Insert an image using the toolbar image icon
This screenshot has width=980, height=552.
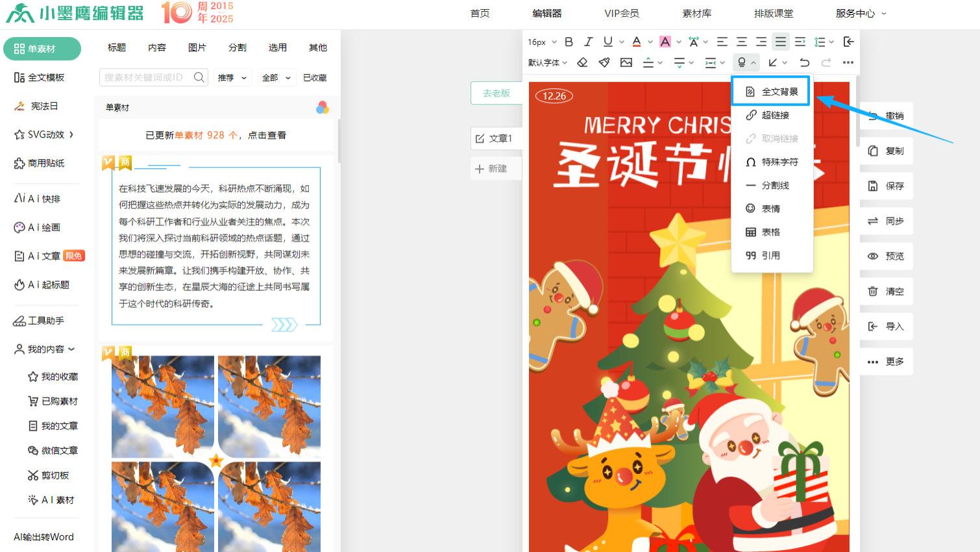click(626, 62)
